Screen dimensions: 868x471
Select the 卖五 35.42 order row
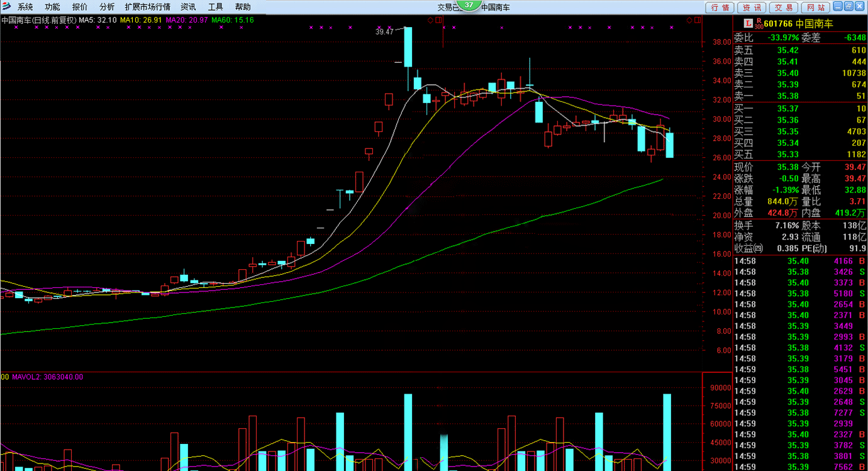pyautogui.click(x=800, y=50)
